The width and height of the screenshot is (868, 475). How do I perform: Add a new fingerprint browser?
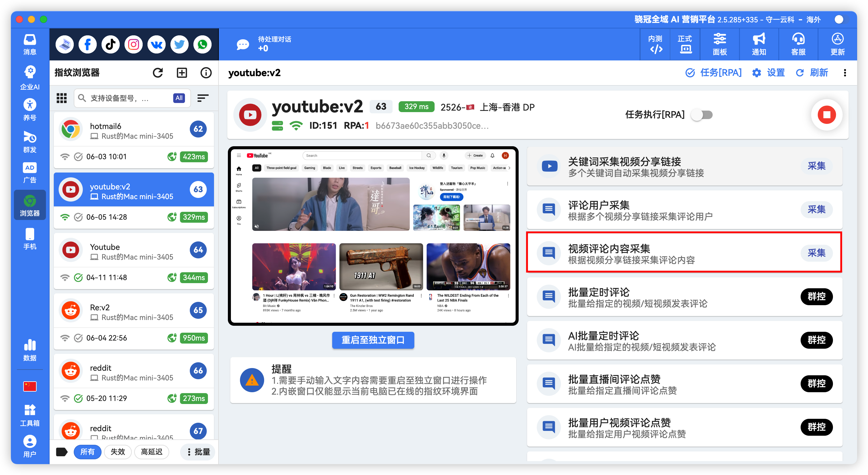click(182, 73)
